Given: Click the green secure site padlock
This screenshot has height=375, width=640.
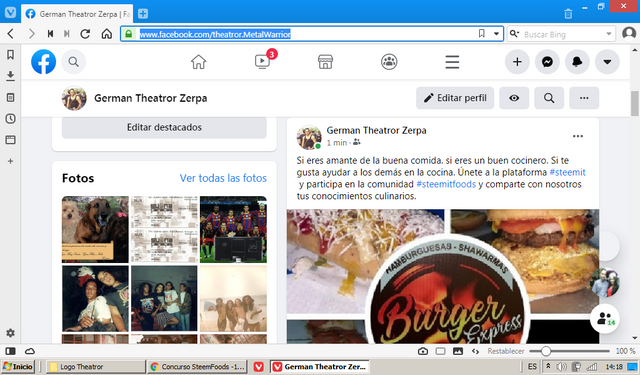Looking at the screenshot, I should click(x=129, y=34).
